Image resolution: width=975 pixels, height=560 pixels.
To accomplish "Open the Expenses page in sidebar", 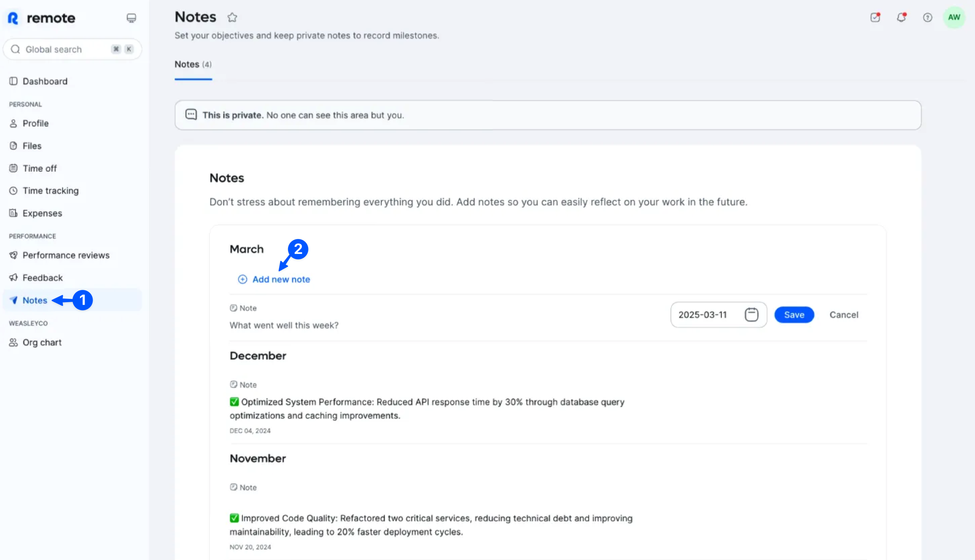I will 42,213.
